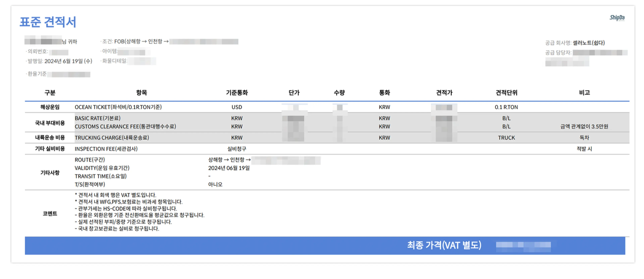Image resolution: width=644 pixels, height=279 pixels.
Task: Click the 'ROUTE(구간)' row label
Action: point(90,160)
